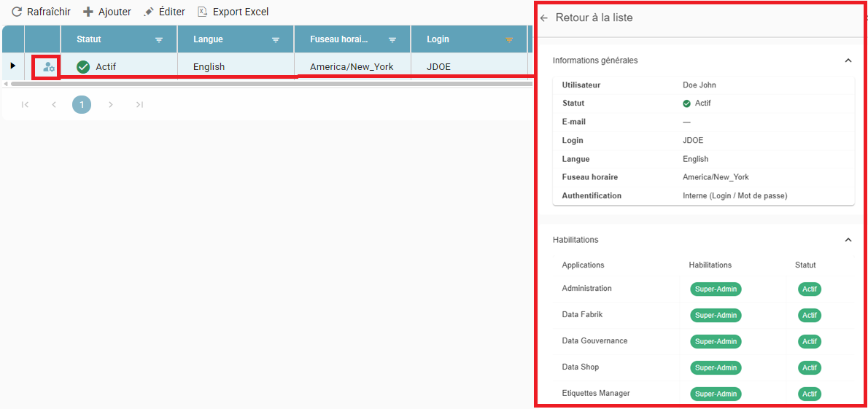Screen dimensions: 868x409
Task: Click the America/New_York value in details panel
Action: click(716, 177)
